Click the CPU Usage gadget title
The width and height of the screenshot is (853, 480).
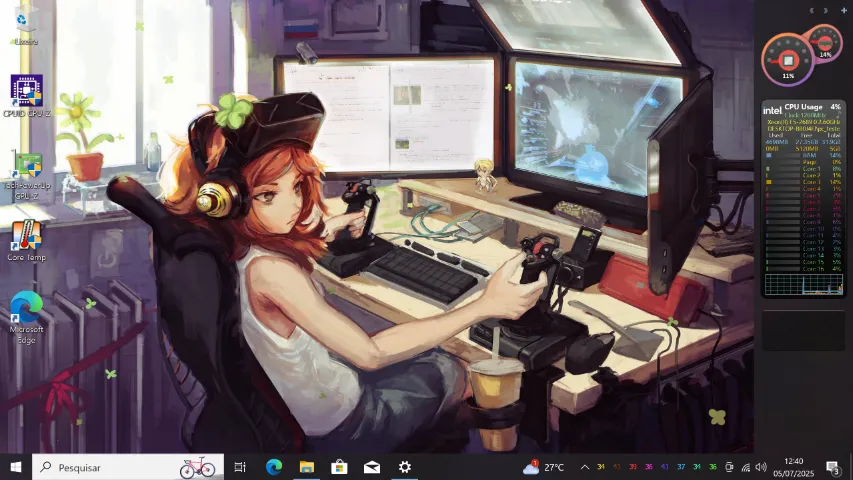tap(803, 107)
